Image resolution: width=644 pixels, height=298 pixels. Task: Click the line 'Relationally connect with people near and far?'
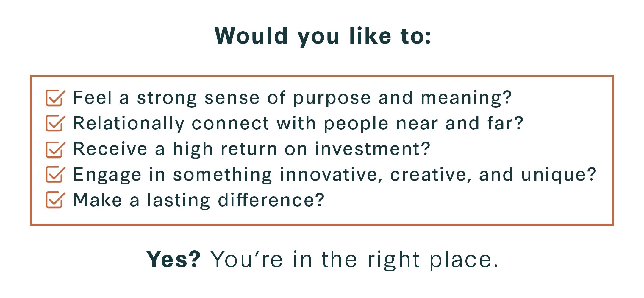(x=298, y=124)
